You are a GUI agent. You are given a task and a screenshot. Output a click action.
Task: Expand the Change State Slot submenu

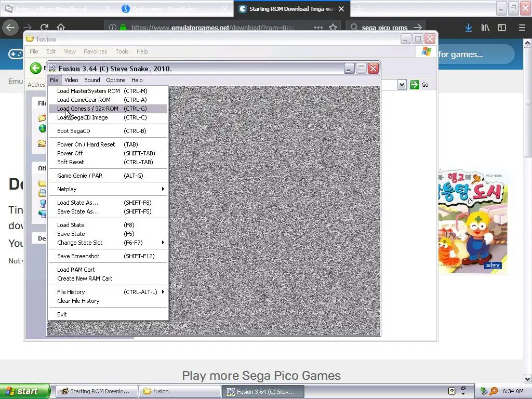(x=108, y=243)
